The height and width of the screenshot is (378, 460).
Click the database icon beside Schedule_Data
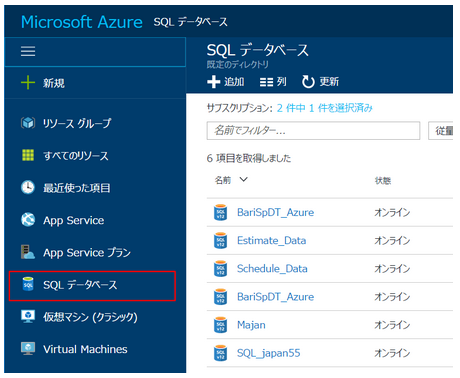pos(220,269)
